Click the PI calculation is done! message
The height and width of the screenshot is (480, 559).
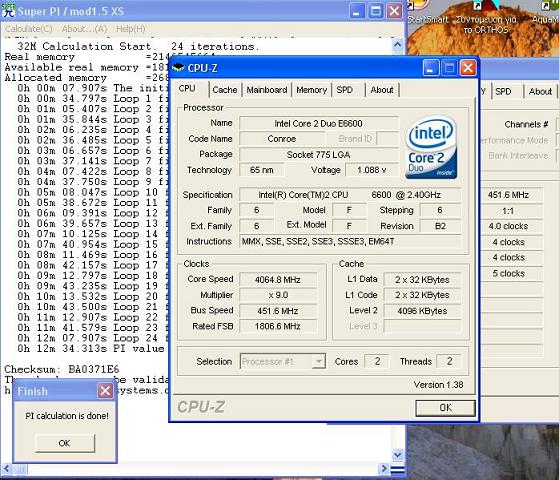67,416
